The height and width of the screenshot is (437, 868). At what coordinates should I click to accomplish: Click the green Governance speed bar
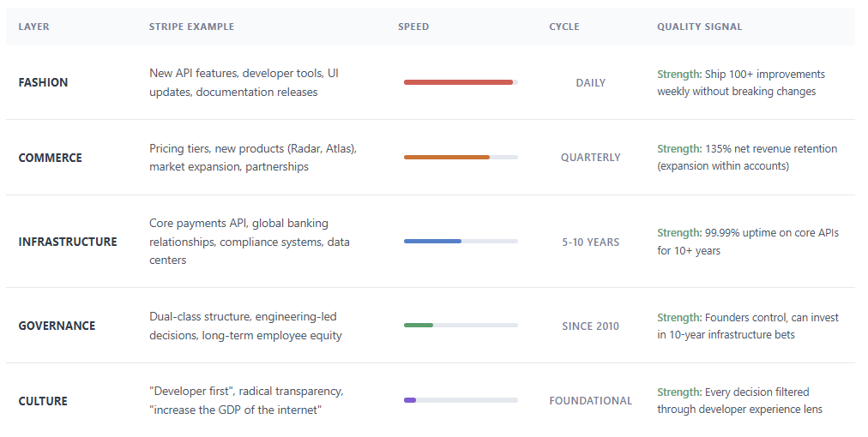[419, 326]
